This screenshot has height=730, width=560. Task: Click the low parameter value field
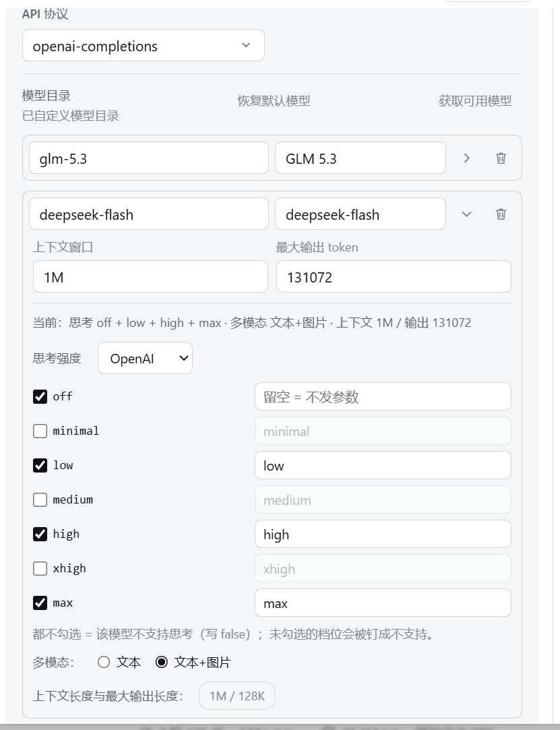[383, 465]
